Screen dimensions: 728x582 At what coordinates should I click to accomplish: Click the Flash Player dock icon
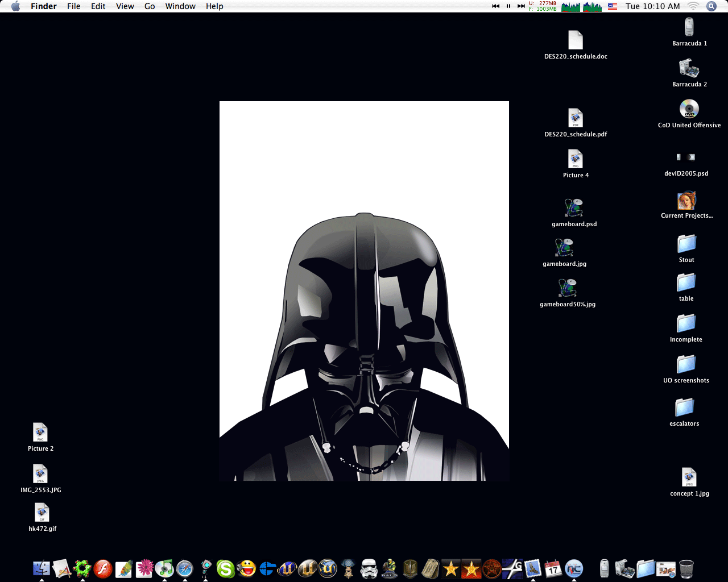103,568
